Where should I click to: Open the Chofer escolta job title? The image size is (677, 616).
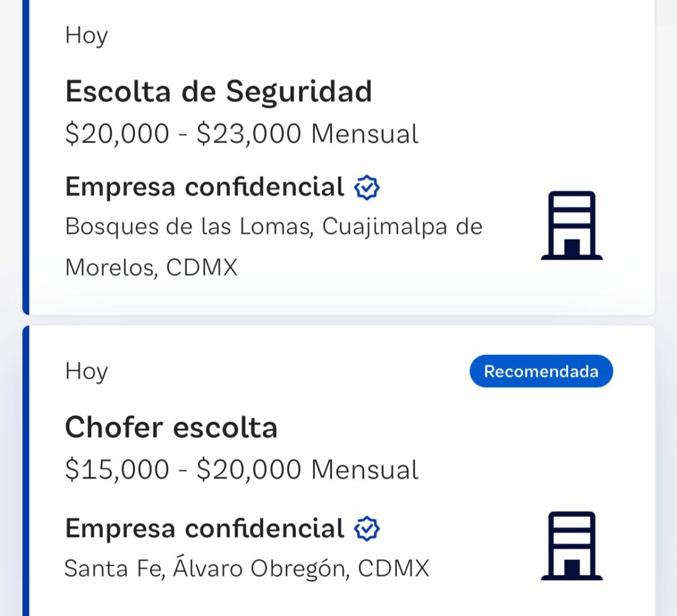pos(171,428)
